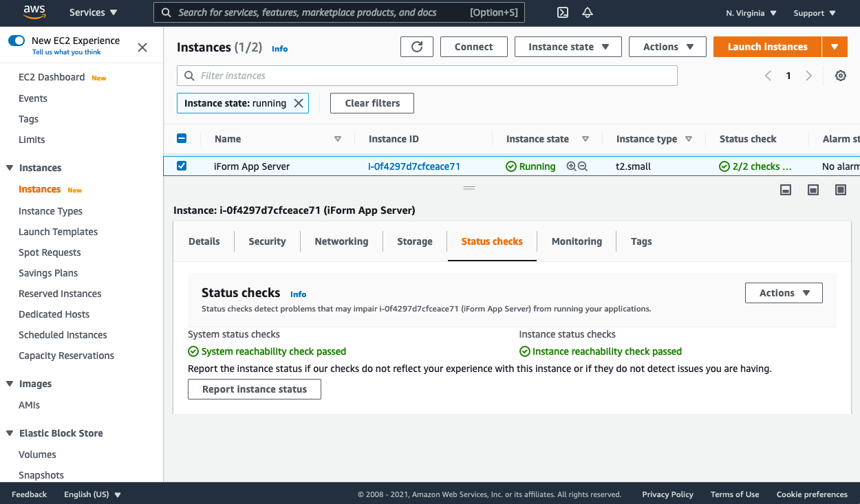
Task: Open the Status checks Actions dropdown
Action: [x=784, y=293]
